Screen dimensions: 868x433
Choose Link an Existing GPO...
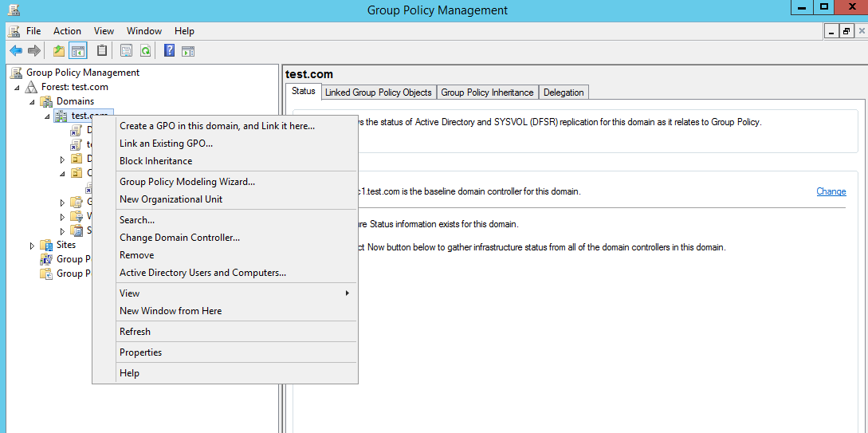coord(226,144)
